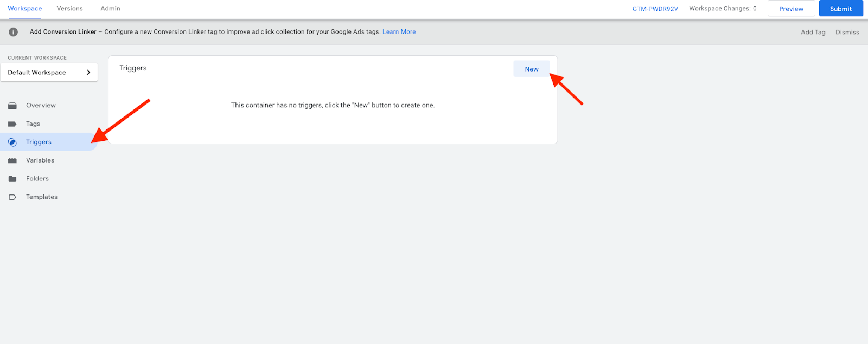Viewport: 868px width, 344px height.
Task: Switch to the Versions tab
Action: pos(70,9)
